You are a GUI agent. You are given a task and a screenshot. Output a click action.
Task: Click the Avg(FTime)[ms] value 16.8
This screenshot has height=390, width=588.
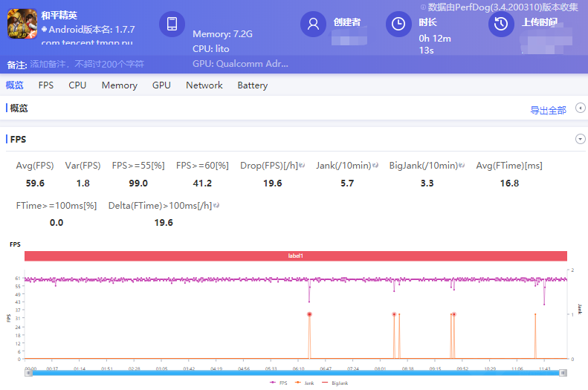click(510, 183)
